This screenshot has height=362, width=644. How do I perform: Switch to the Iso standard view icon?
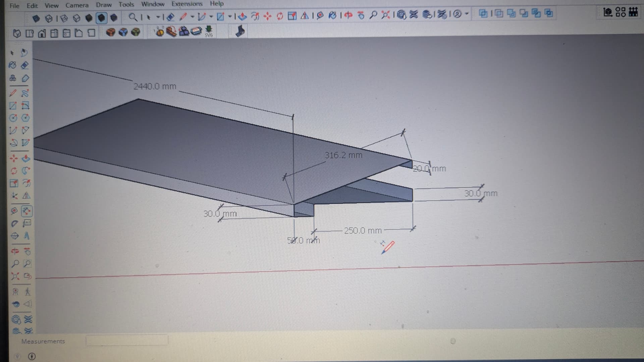[x=17, y=33]
